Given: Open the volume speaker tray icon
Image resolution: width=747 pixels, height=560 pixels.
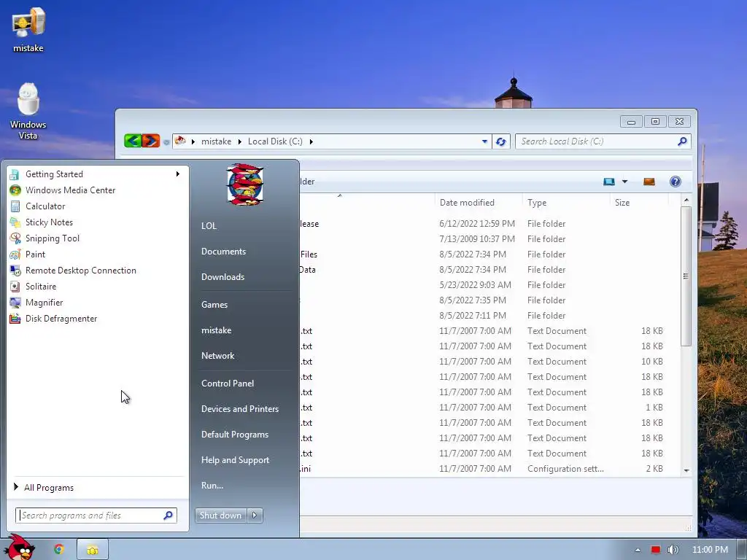Looking at the screenshot, I should click(x=673, y=550).
